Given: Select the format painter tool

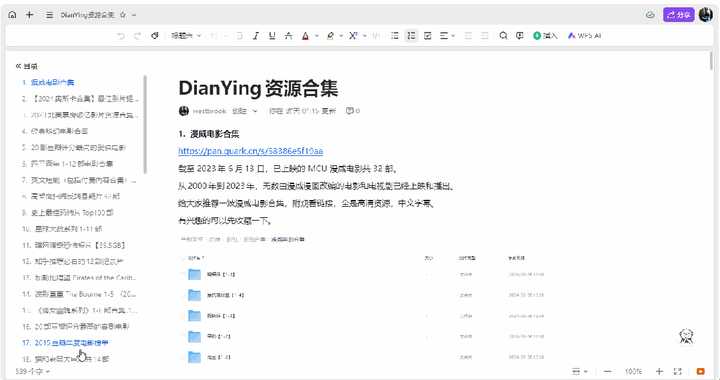Looking at the screenshot, I should (x=155, y=35).
